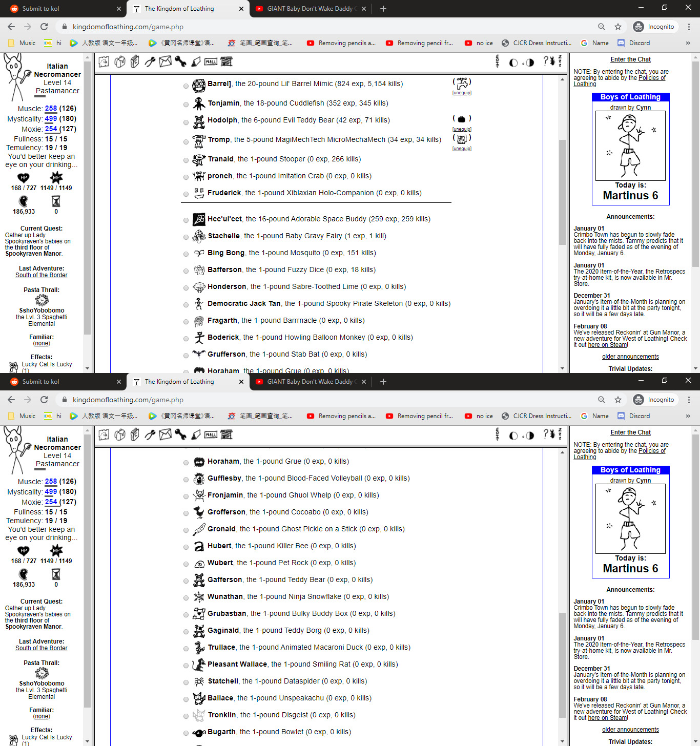Click the MP starburst icon in top window
The height and width of the screenshot is (746, 700).
56,178
